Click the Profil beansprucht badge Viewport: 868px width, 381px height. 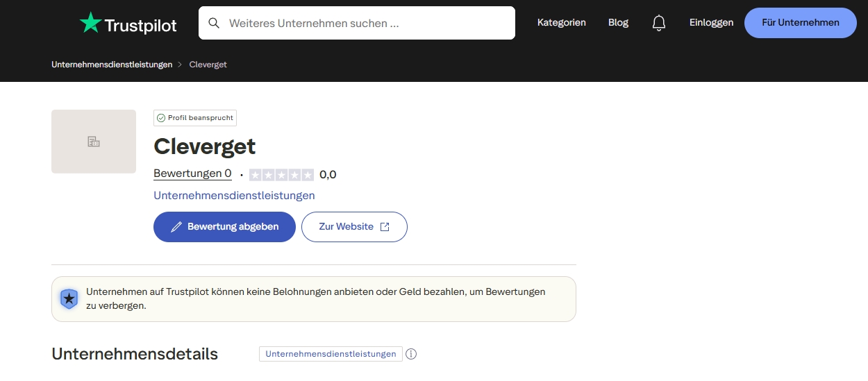(195, 118)
